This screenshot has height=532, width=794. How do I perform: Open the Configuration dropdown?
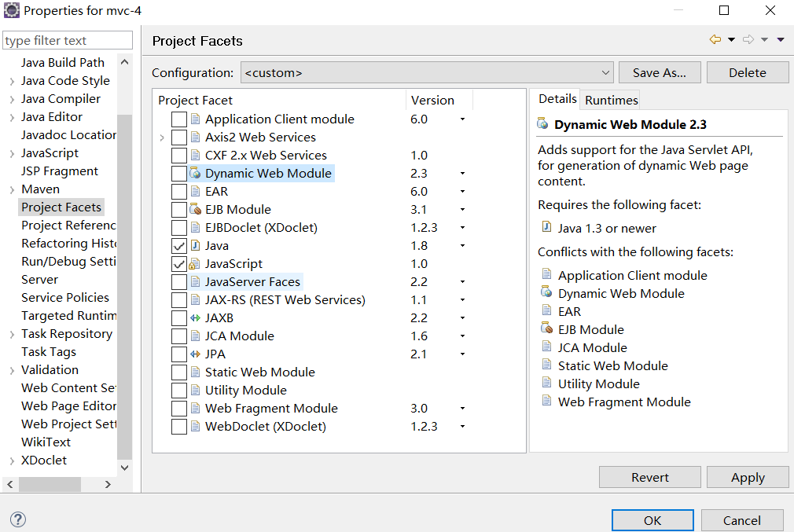(427, 73)
